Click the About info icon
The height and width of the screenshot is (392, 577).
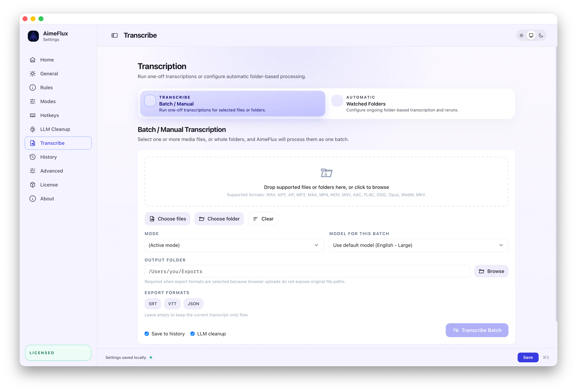(x=32, y=199)
